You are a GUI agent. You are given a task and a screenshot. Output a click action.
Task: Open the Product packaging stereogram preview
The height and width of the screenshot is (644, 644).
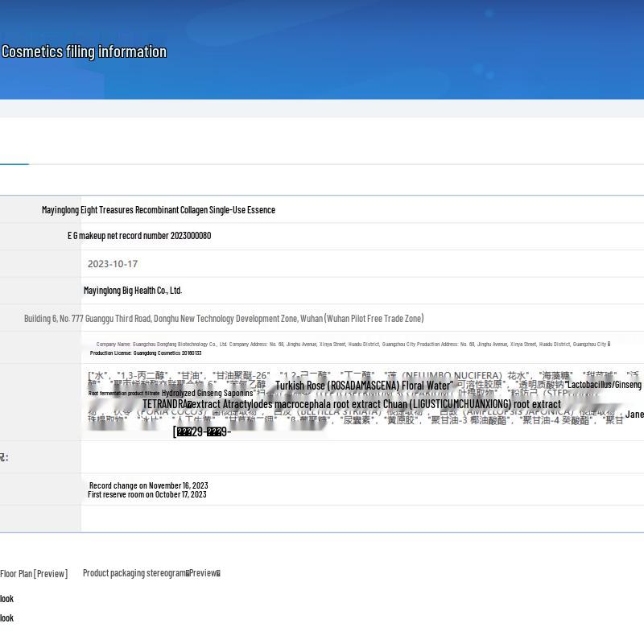click(151, 573)
